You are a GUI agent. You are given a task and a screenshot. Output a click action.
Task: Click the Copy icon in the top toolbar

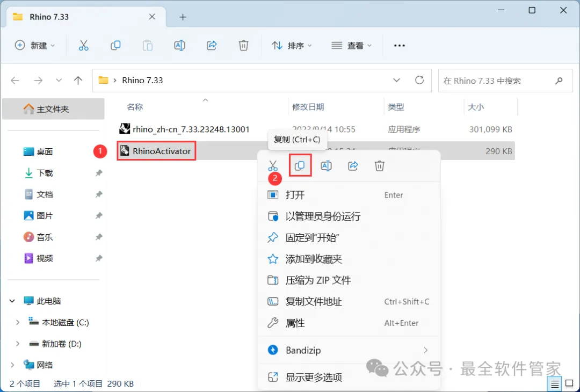[x=115, y=46]
